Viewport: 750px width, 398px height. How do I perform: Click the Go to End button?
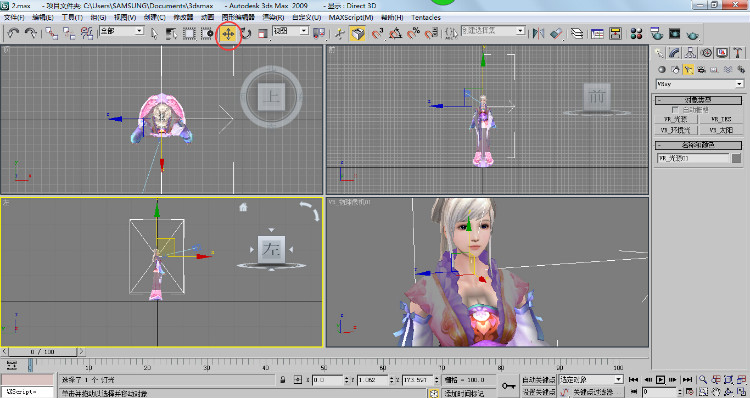687,380
